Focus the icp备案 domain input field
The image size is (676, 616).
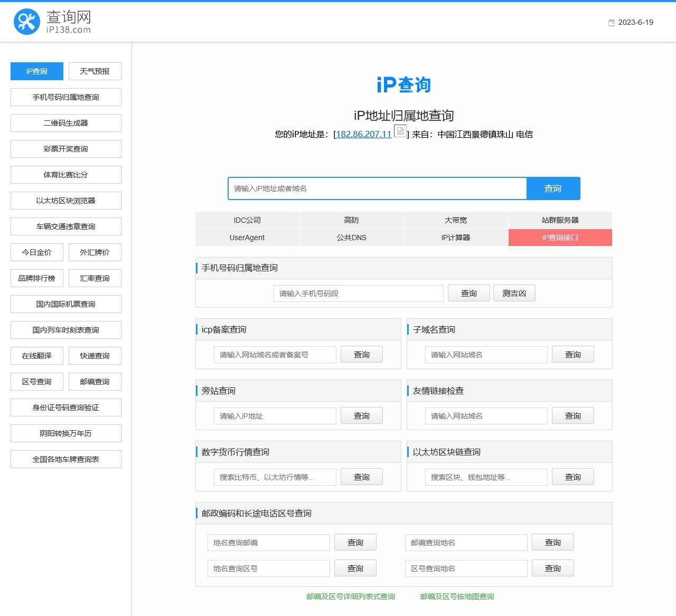point(275,355)
